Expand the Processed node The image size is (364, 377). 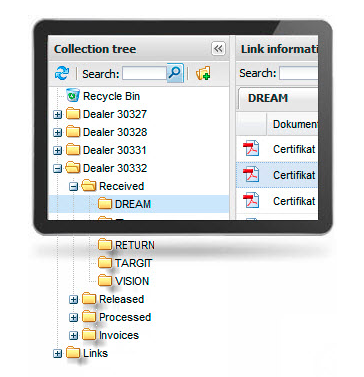click(74, 318)
